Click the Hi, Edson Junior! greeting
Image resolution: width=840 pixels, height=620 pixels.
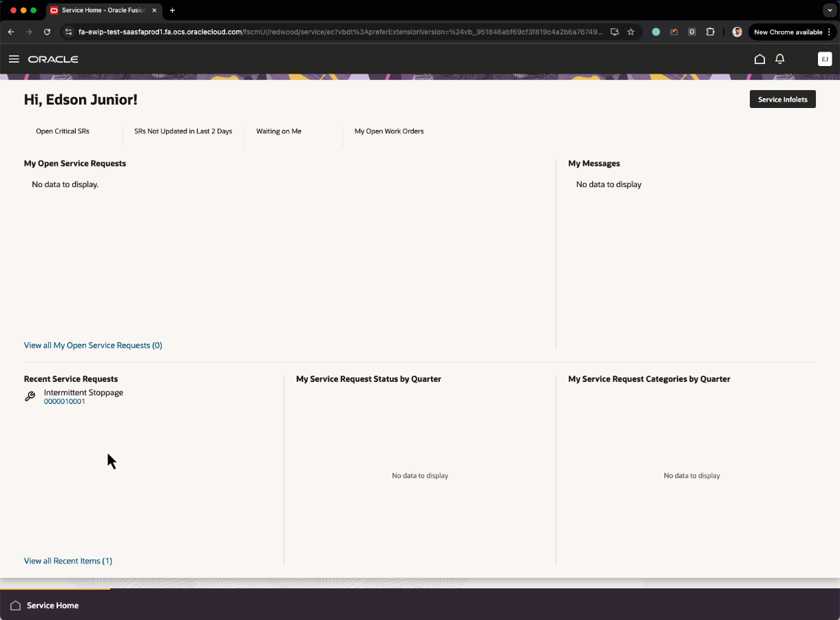click(81, 100)
